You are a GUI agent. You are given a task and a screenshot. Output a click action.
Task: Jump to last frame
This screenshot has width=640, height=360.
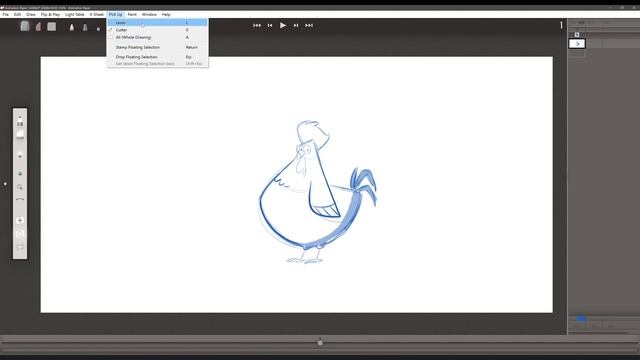point(309,25)
